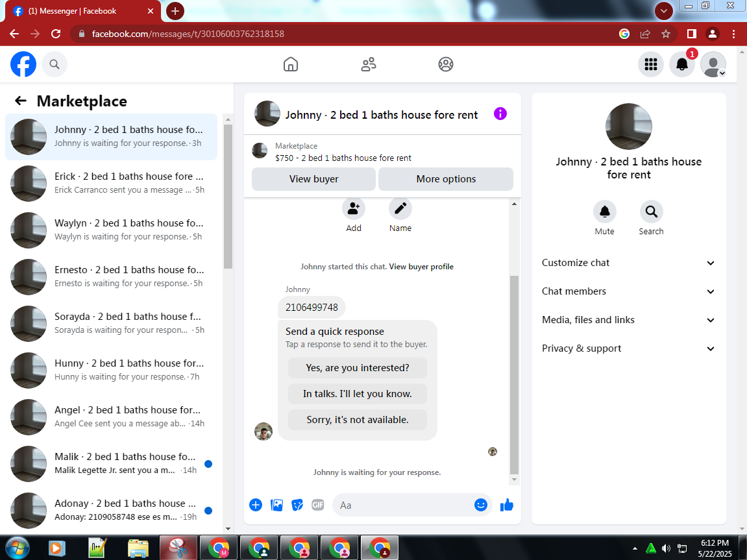Open Sorayda's conversation in the list
Screen dimensions: 747x560
click(112, 323)
